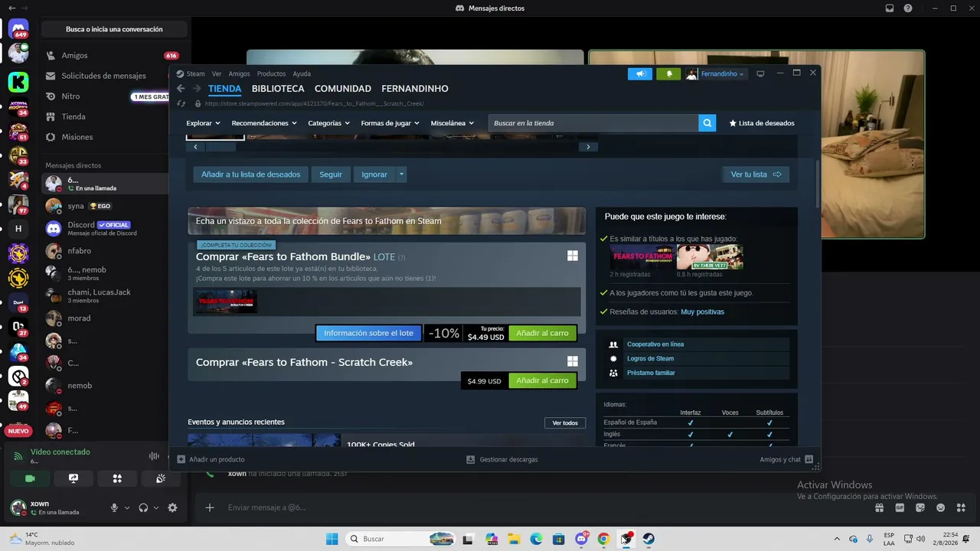Open Discord inbox icon in title bar
This screenshot has width=980, height=551.
(890, 8)
